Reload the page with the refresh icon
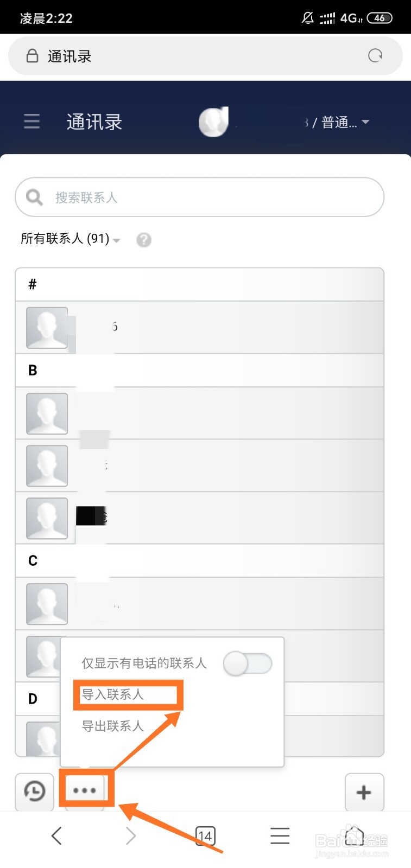The height and width of the screenshot is (868, 411). pos(375,56)
